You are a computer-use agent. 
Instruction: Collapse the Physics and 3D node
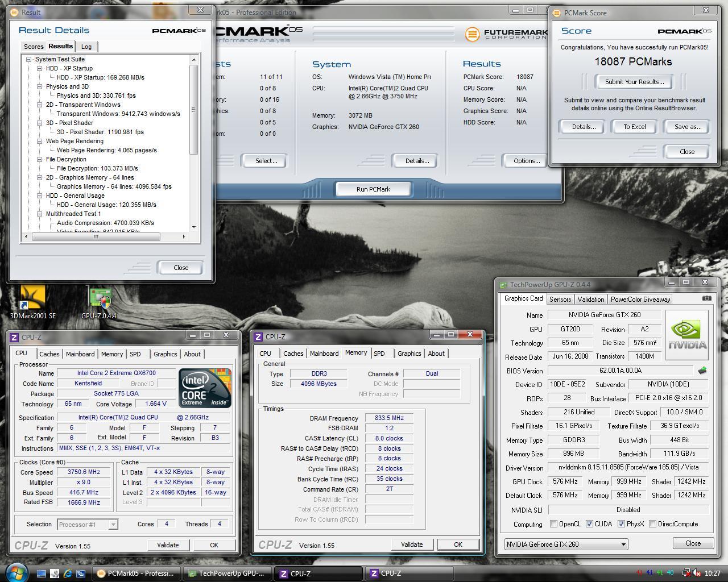[40, 86]
